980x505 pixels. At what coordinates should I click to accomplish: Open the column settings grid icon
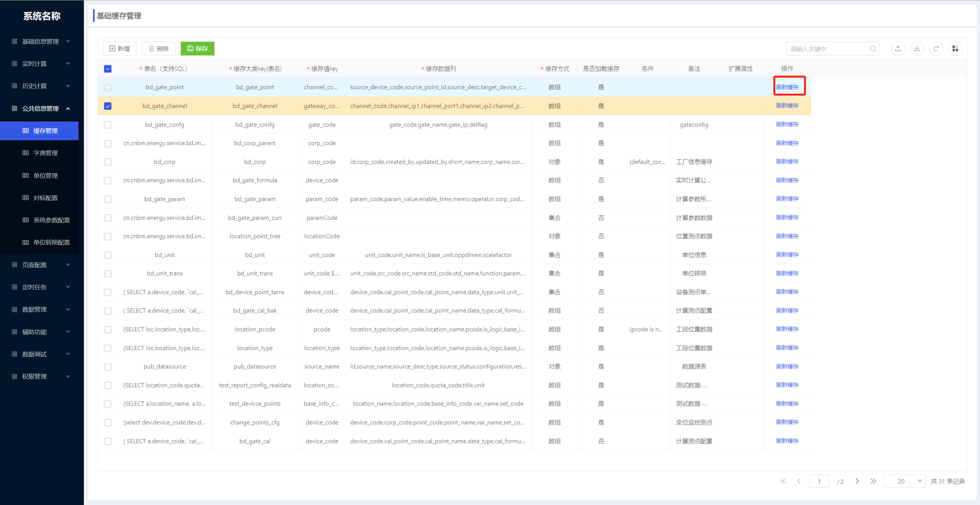pyautogui.click(x=955, y=49)
